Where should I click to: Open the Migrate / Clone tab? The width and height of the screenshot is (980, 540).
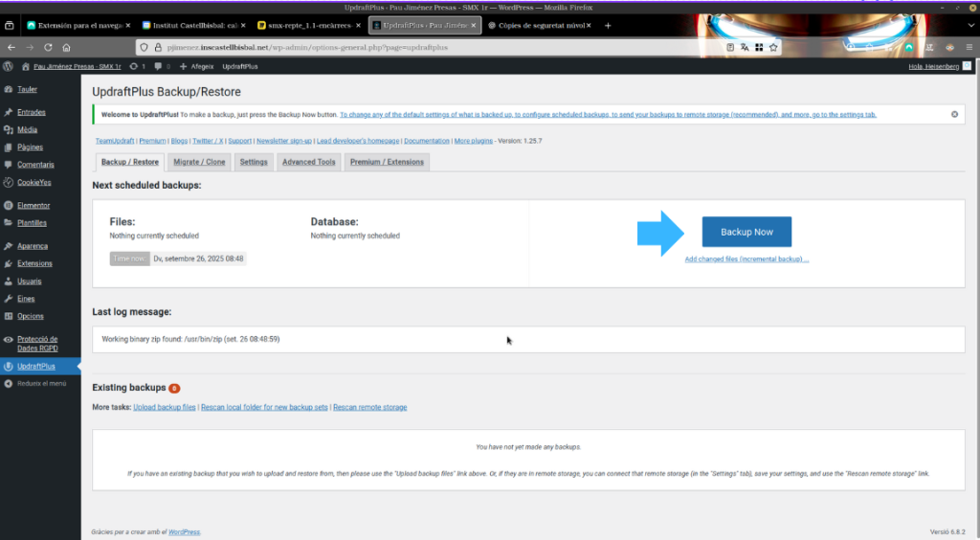pos(199,162)
